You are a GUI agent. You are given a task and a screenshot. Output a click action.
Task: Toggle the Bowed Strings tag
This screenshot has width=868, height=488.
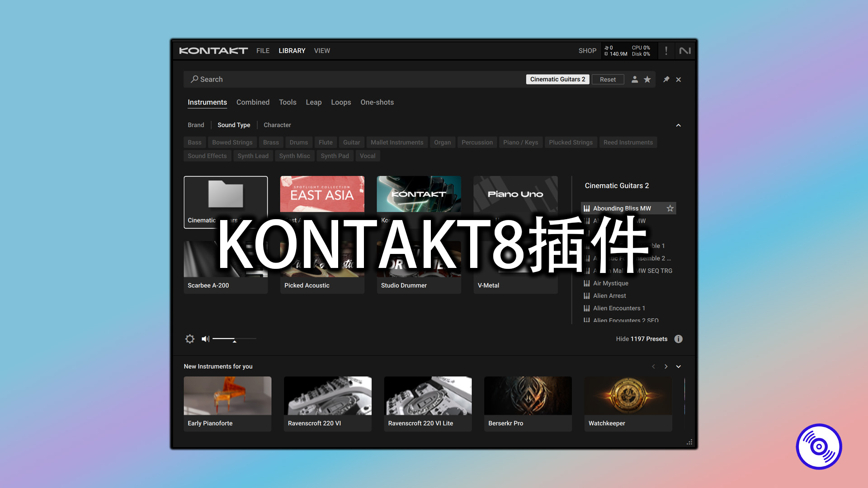pos(232,142)
